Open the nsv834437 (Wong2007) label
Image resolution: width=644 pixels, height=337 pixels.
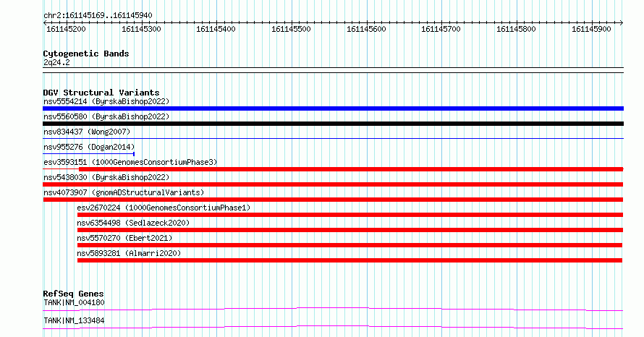tap(87, 132)
